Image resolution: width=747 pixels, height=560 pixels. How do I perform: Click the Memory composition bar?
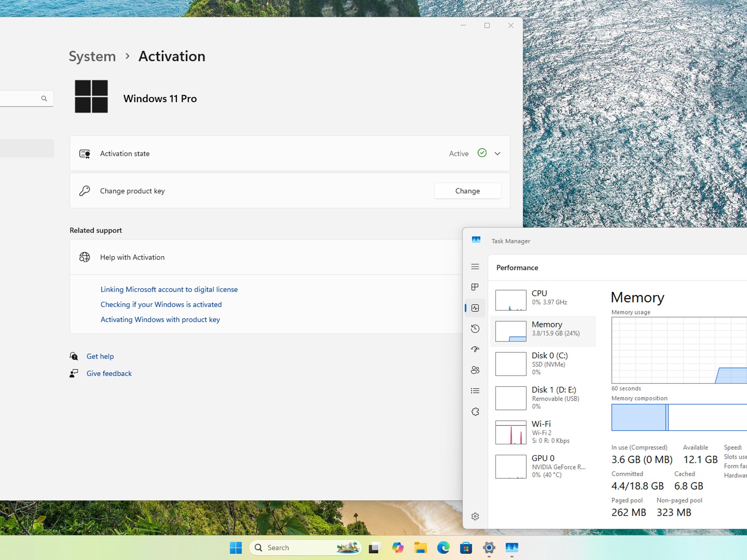click(x=679, y=417)
